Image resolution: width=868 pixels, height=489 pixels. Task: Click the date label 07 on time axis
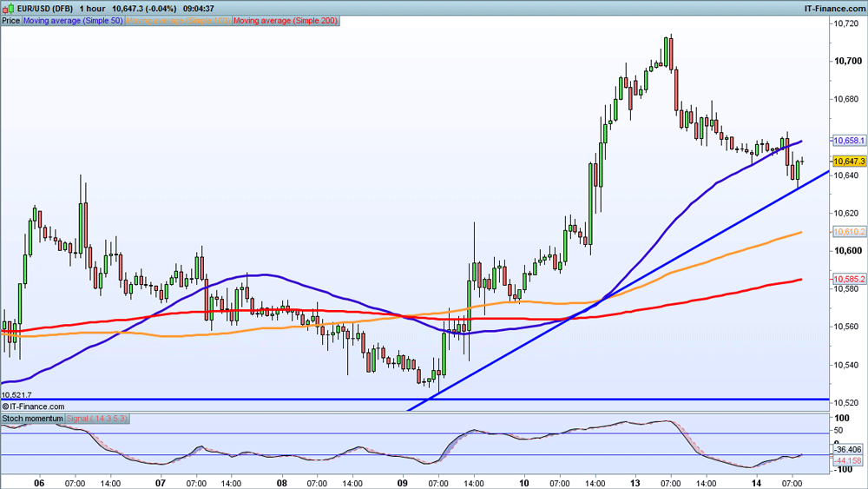tap(161, 483)
